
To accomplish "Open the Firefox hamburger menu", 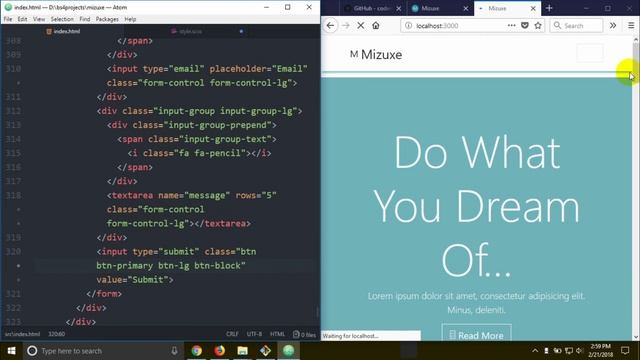I will click(631, 25).
